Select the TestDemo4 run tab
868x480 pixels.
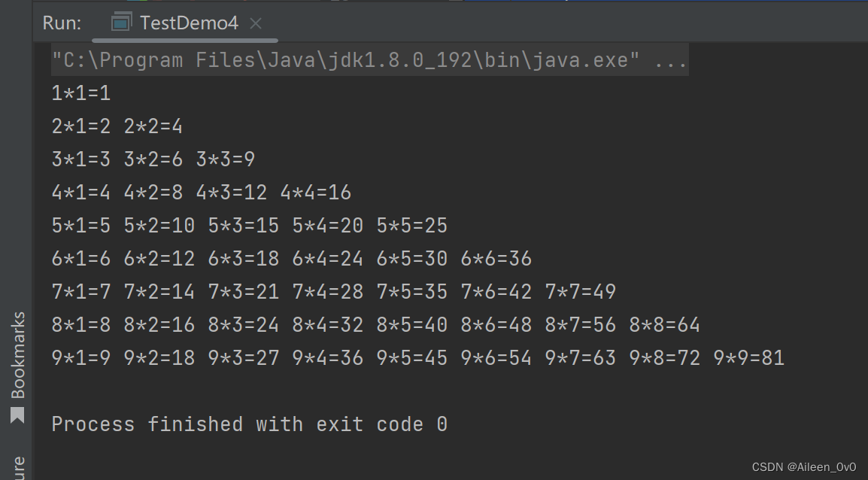point(185,23)
